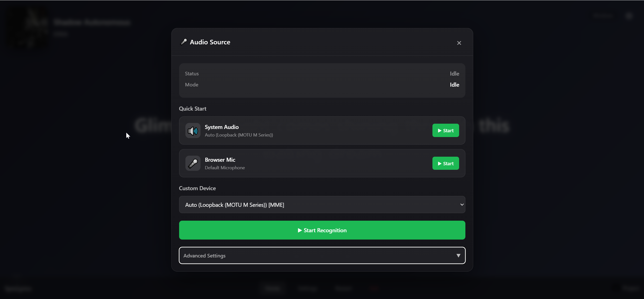Open the Custom Device selector
The width and height of the screenshot is (644, 299).
[322, 205]
